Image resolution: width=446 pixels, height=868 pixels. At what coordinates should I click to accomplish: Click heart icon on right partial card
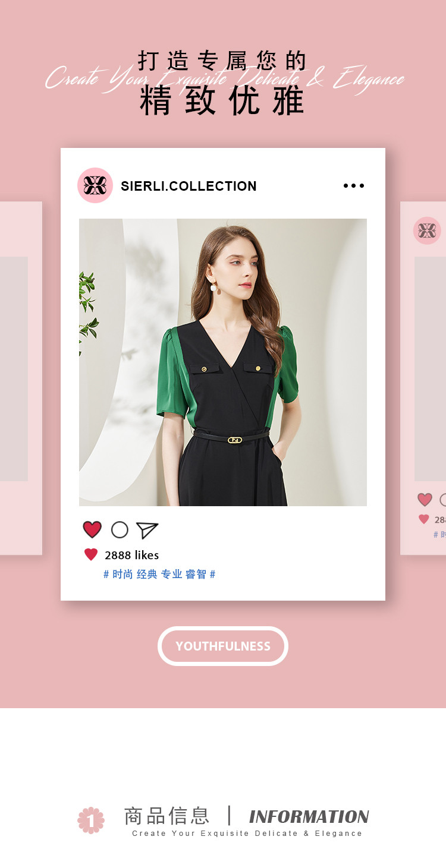[425, 500]
